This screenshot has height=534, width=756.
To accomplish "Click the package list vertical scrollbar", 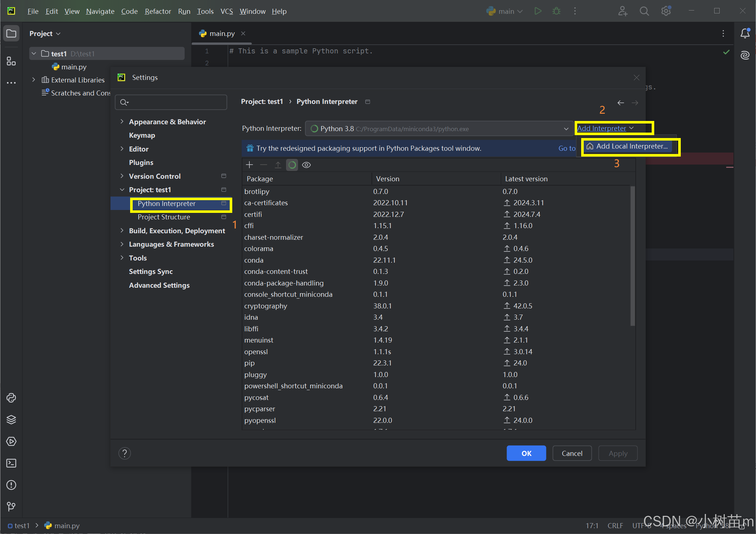I will click(632, 256).
